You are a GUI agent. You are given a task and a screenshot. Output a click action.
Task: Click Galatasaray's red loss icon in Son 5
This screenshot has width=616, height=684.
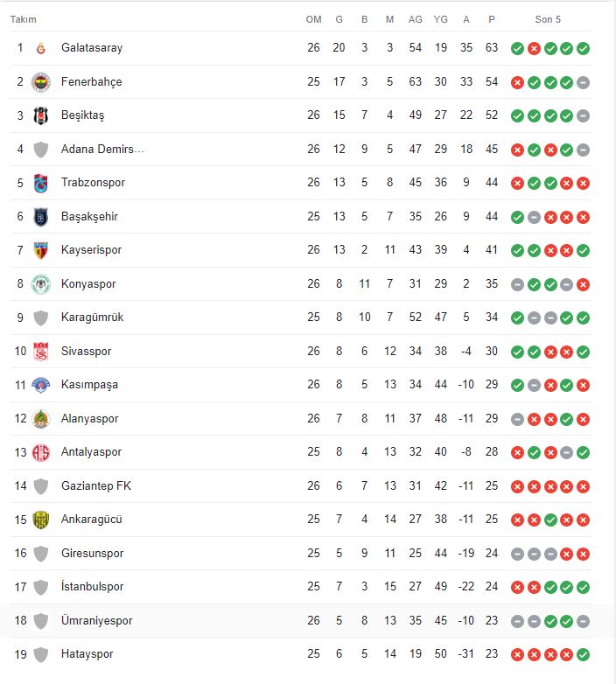coord(534,48)
